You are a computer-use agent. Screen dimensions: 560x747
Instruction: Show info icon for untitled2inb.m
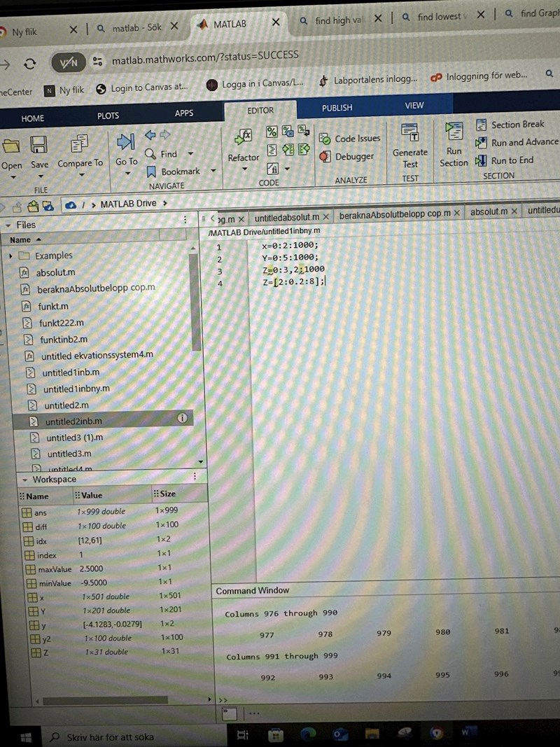click(x=182, y=419)
